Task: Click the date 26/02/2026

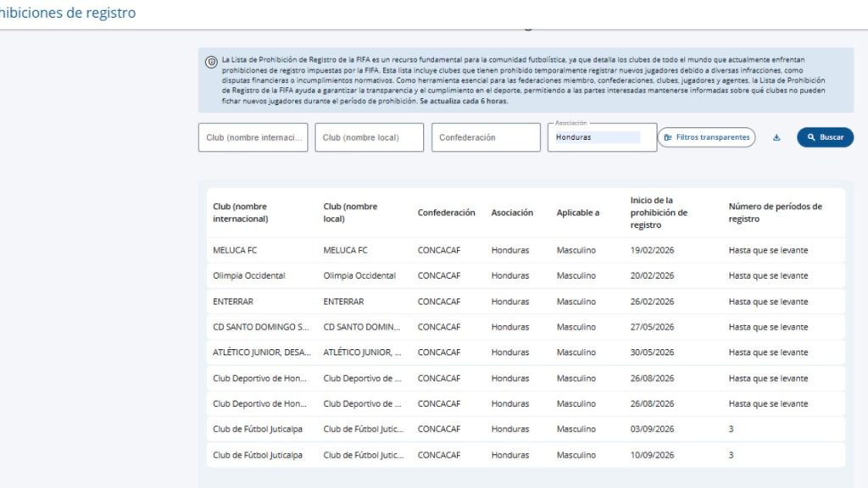Action: point(652,302)
